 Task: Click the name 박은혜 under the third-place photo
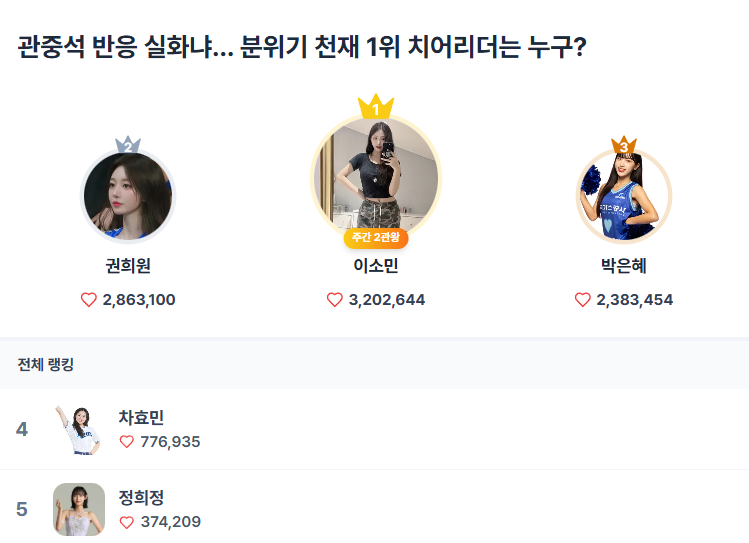pyautogui.click(x=624, y=266)
